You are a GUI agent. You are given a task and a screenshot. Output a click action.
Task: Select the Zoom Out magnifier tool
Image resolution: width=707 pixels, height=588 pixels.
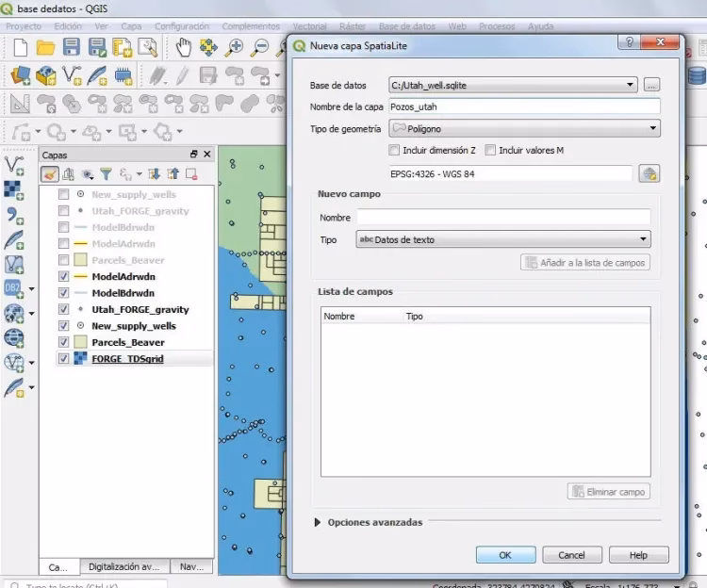point(260,47)
